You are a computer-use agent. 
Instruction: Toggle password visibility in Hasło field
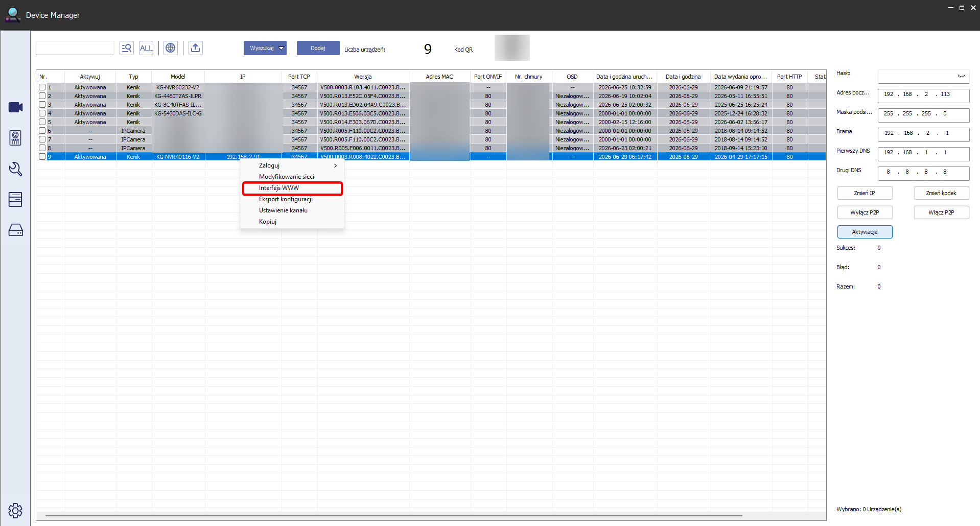coord(961,76)
